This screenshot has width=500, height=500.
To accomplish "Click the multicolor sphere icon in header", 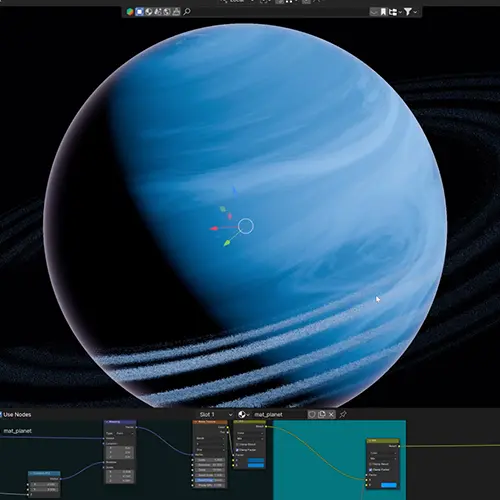I will pos(130,12).
